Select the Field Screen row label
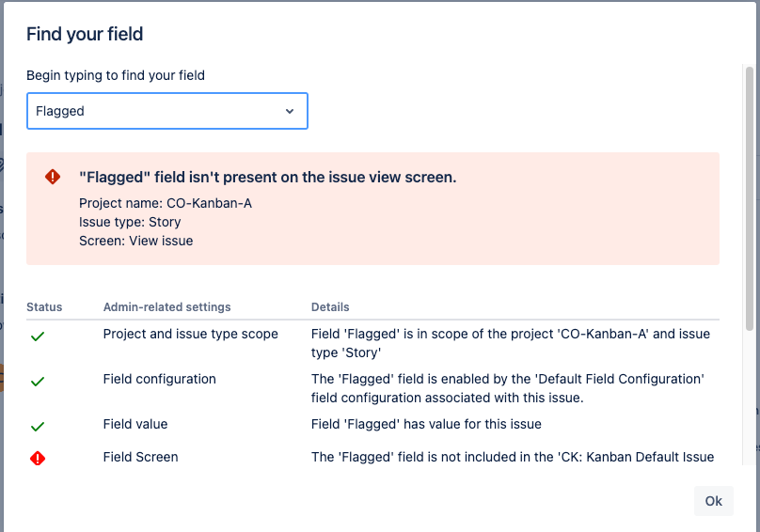This screenshot has width=760, height=532. click(140, 457)
